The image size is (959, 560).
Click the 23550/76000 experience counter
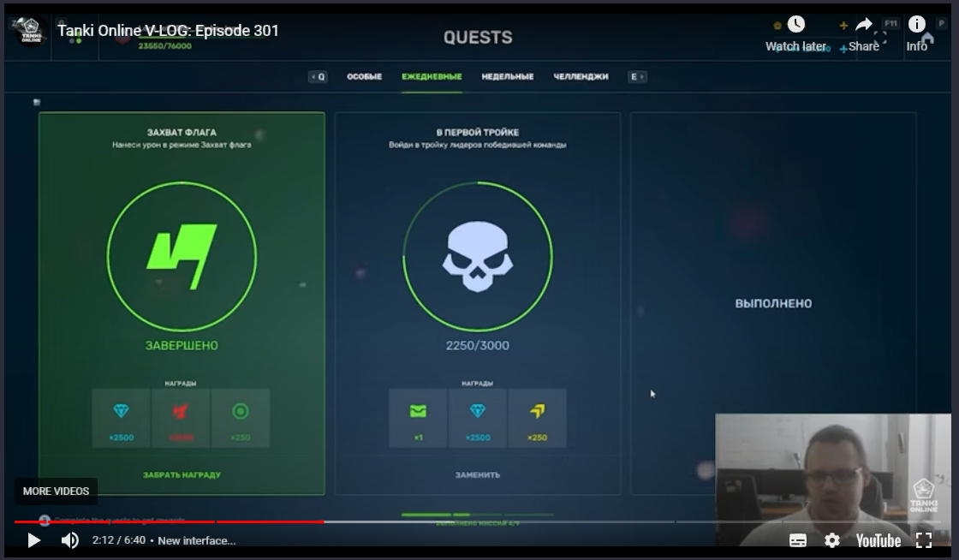(x=164, y=46)
